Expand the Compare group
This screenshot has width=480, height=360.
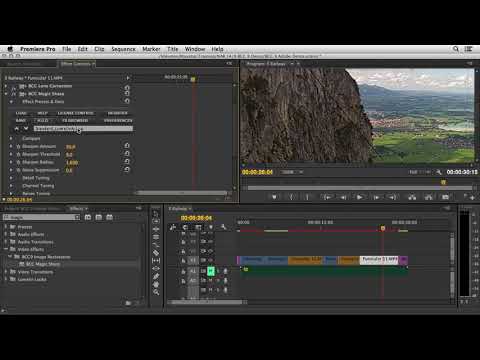pyautogui.click(x=11, y=138)
